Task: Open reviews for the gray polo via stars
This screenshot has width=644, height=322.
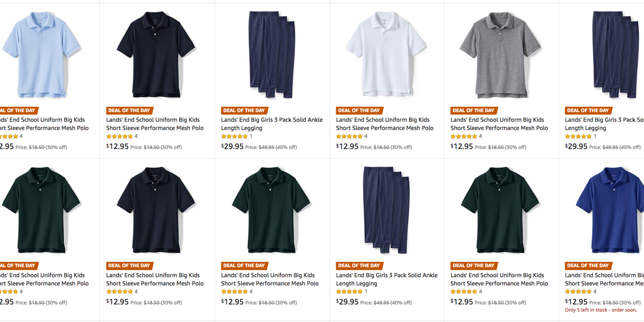Action: click(x=463, y=136)
